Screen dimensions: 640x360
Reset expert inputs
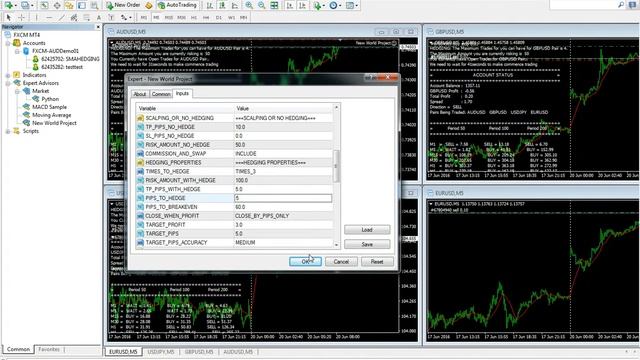(377, 262)
